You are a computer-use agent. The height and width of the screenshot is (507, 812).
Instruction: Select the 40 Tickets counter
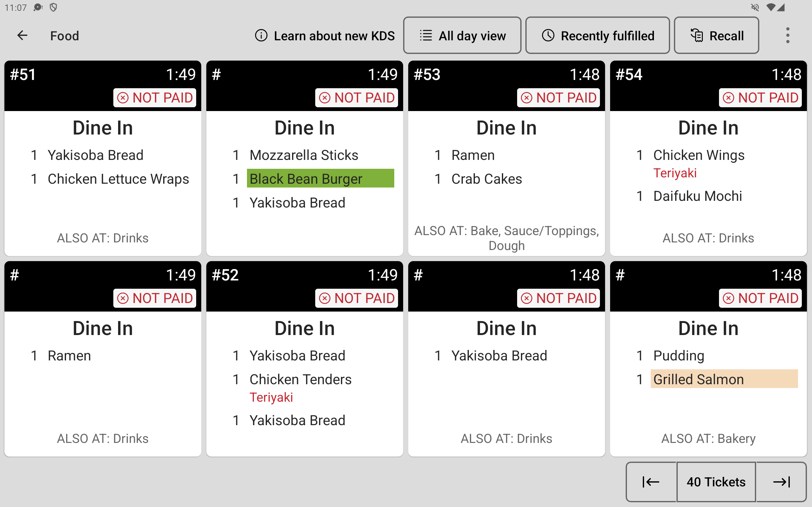tap(716, 482)
